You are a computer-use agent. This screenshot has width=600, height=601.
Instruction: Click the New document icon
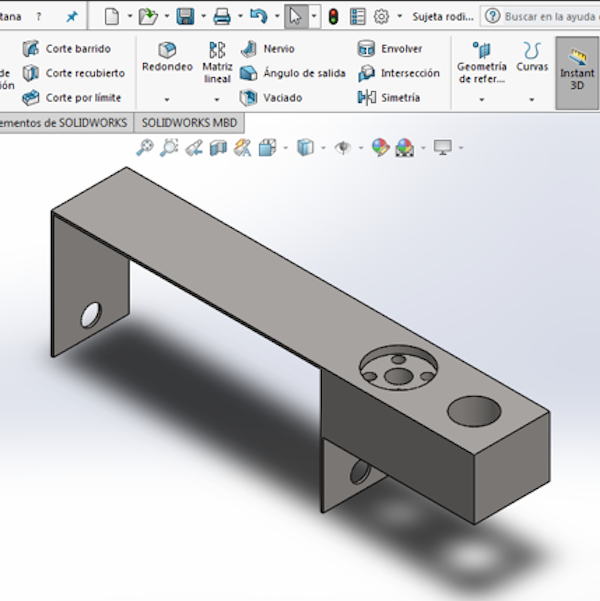(112, 16)
